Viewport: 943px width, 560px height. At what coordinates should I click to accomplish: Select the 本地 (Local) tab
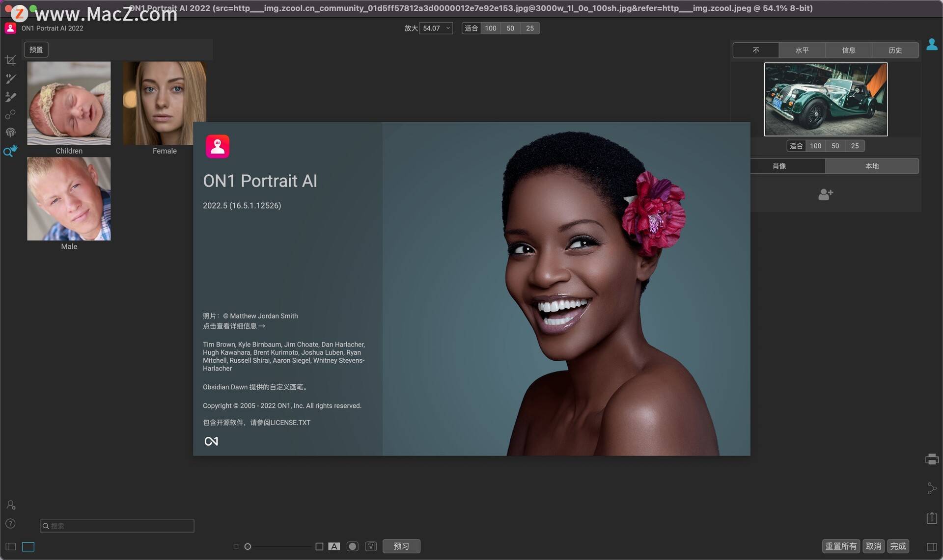coord(872,166)
